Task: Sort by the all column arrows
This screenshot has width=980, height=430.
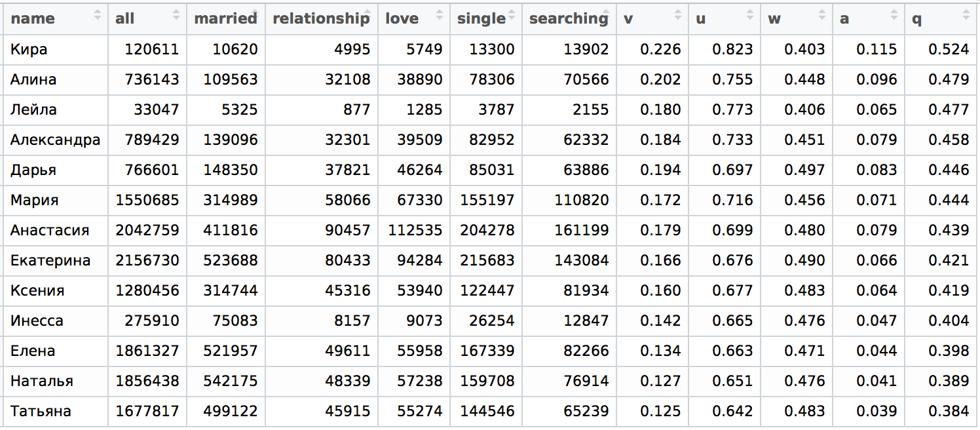Action: (x=176, y=14)
